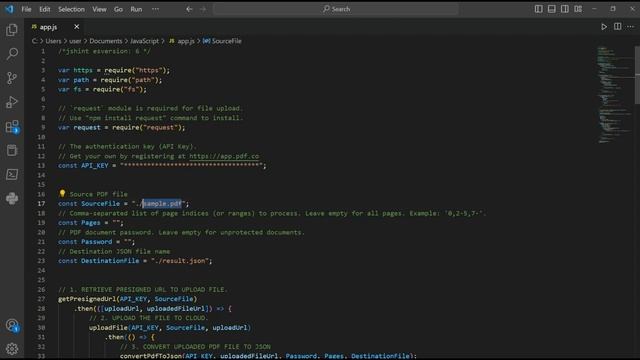Open the Edit menu
Image resolution: width=640 pixels, height=360 pixels.
44,9
